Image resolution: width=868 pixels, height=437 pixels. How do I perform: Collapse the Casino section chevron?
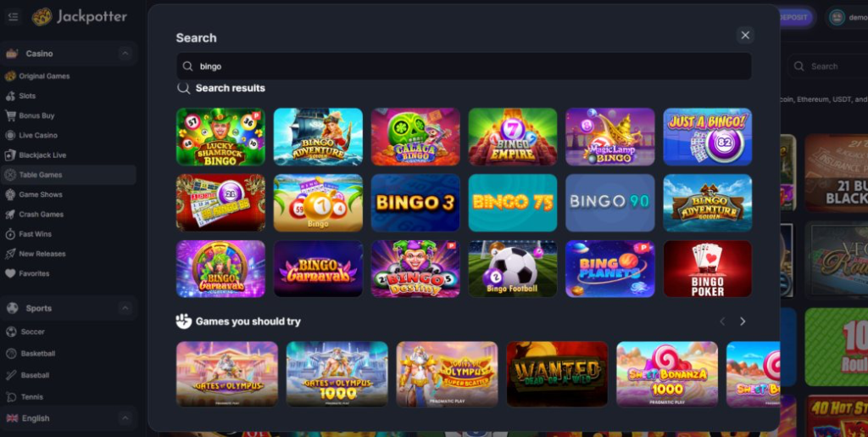(x=125, y=53)
